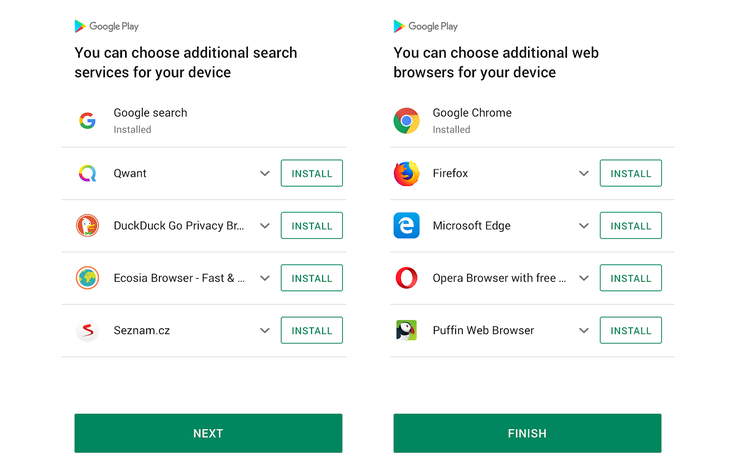Viewport: 736px width, 458px height.
Task: Select the 'Google search' label
Action: point(150,113)
